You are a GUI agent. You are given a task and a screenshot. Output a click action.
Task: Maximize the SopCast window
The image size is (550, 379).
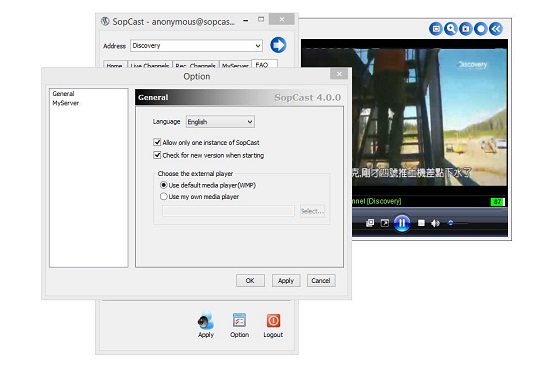261,19
